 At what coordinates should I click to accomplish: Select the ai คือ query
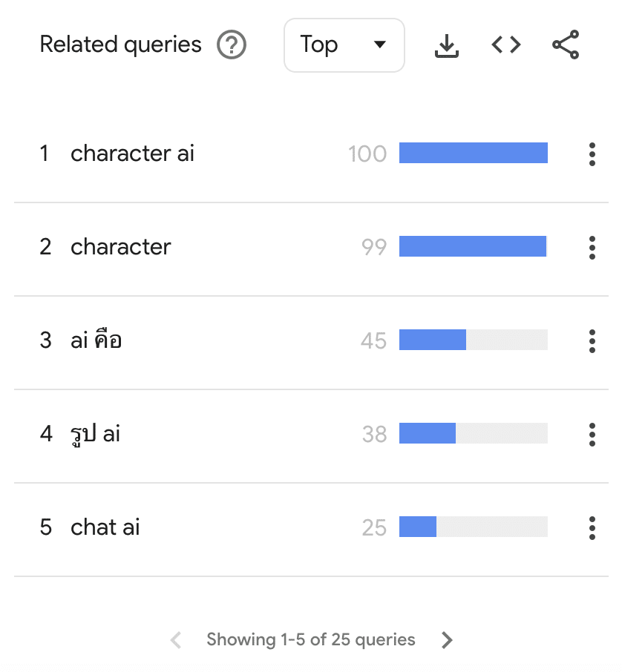pyautogui.click(x=96, y=340)
